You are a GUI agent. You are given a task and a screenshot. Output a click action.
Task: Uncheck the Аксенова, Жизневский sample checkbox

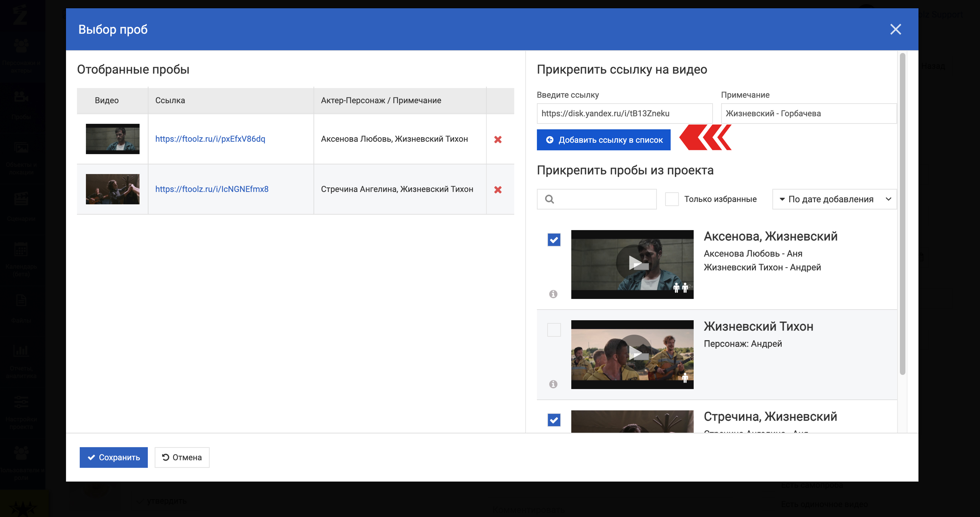(x=553, y=240)
